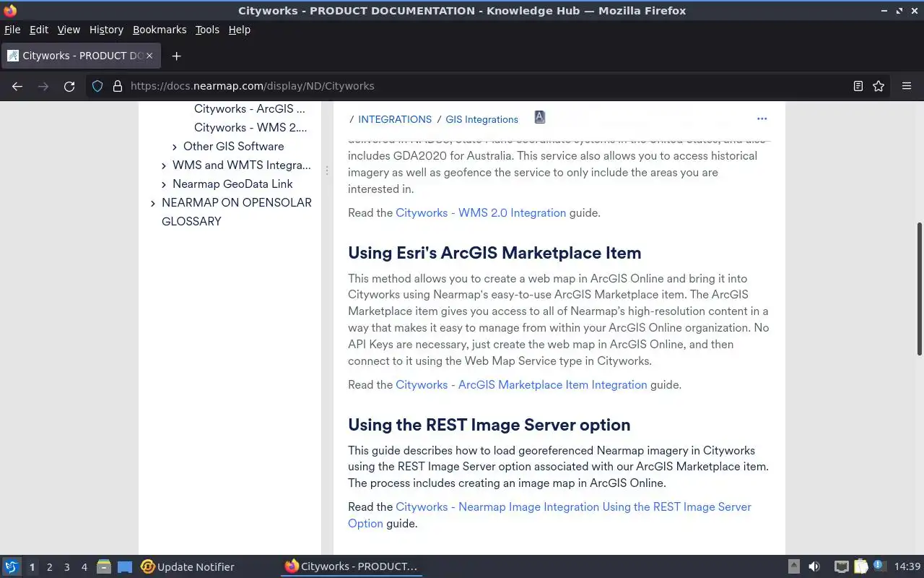Open the Bookmarks menu
Viewport: 924px width, 578px height.
(160, 30)
